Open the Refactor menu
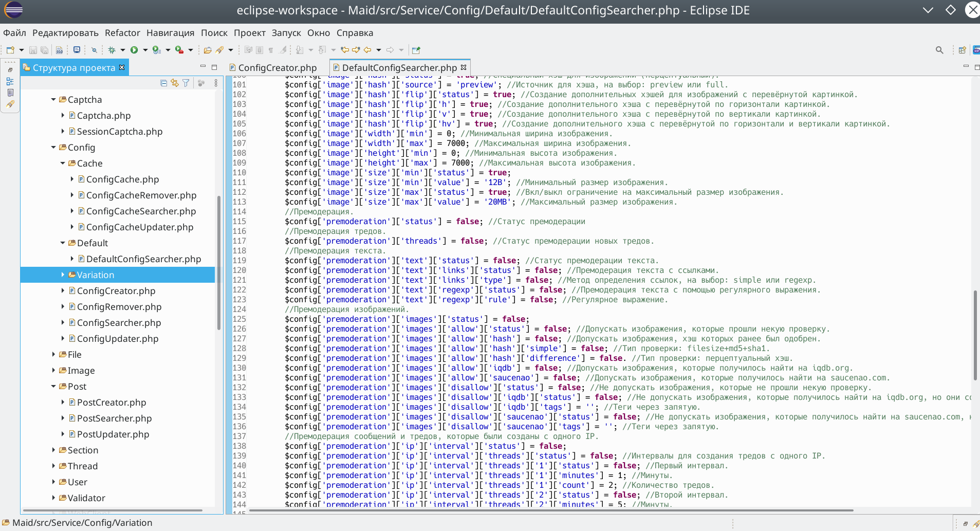 (x=122, y=33)
